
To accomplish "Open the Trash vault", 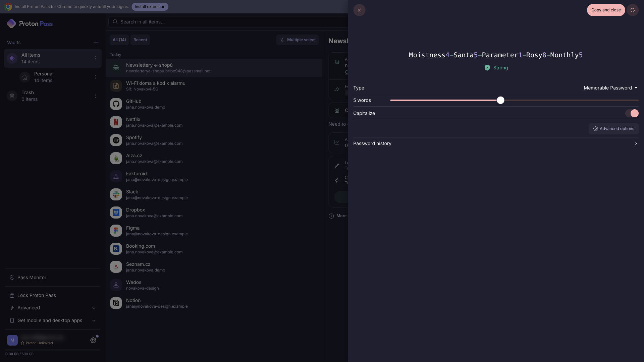I will [53, 96].
